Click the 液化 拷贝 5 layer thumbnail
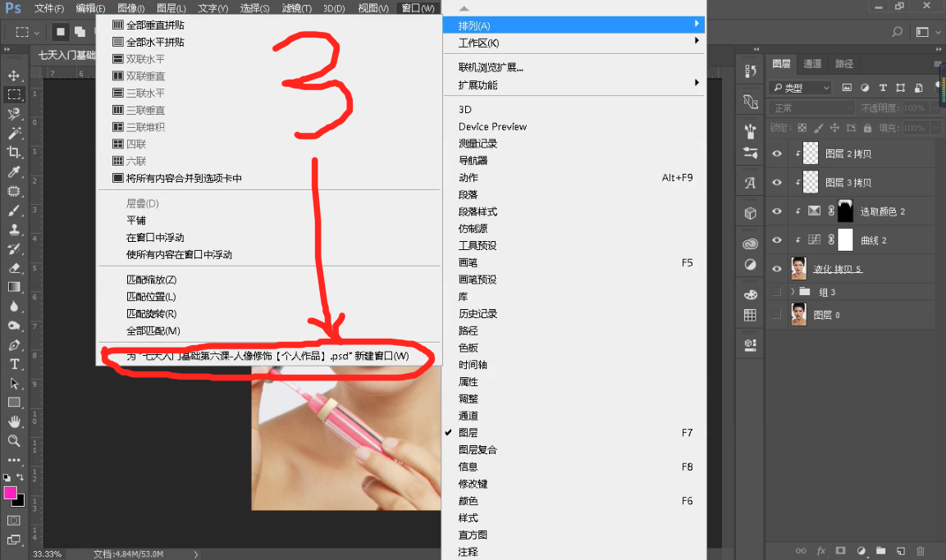Screen dimensions: 946x560 coord(798,268)
